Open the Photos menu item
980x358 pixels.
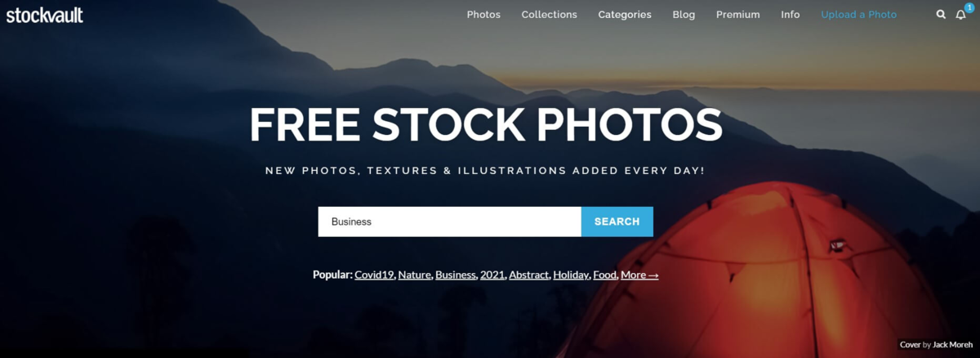click(x=483, y=15)
